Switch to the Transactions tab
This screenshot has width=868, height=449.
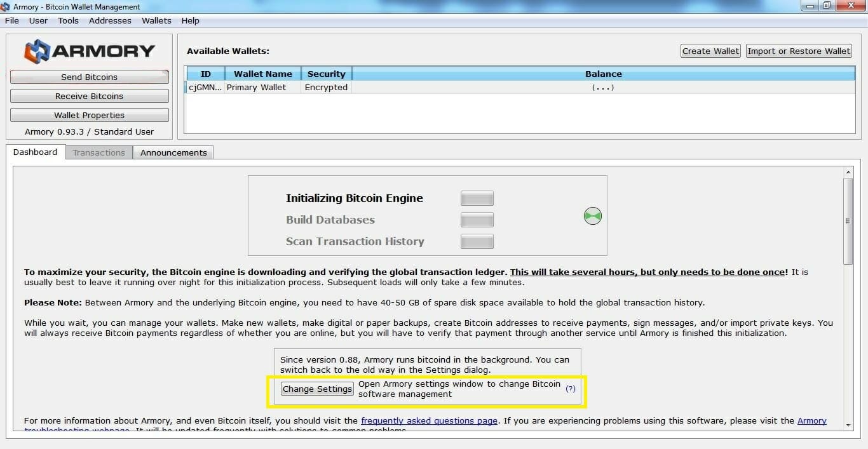[98, 152]
